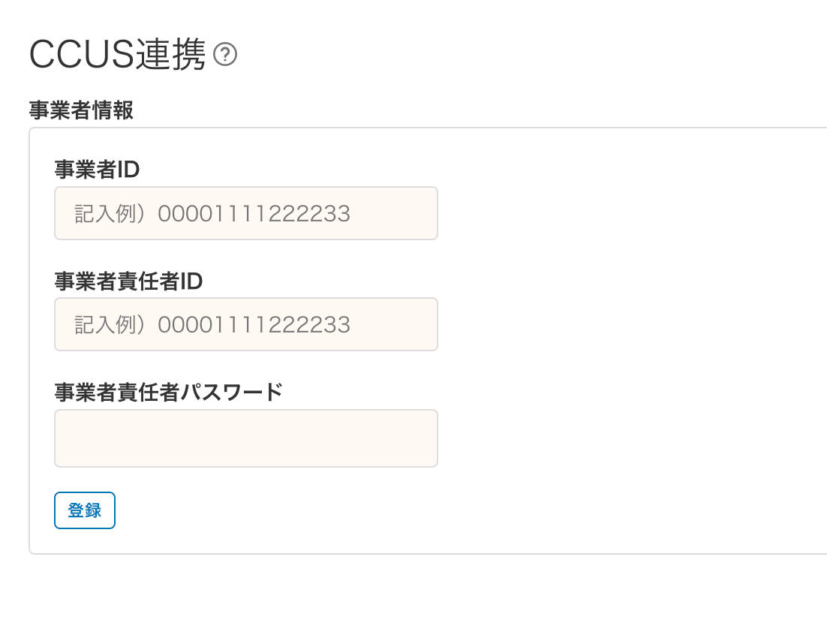Click the field showing 記入例）00001111222233
This screenshot has height=644, width=827.
[245, 213]
